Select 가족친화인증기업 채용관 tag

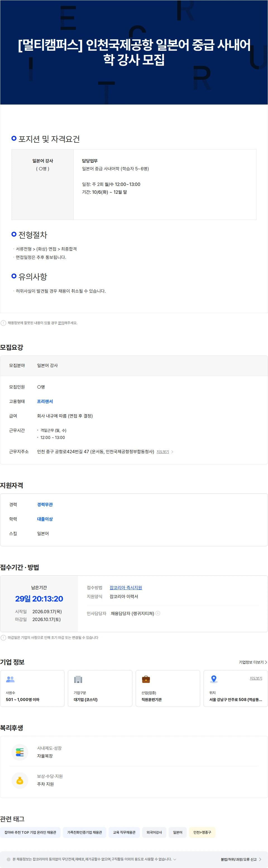click(x=84, y=832)
